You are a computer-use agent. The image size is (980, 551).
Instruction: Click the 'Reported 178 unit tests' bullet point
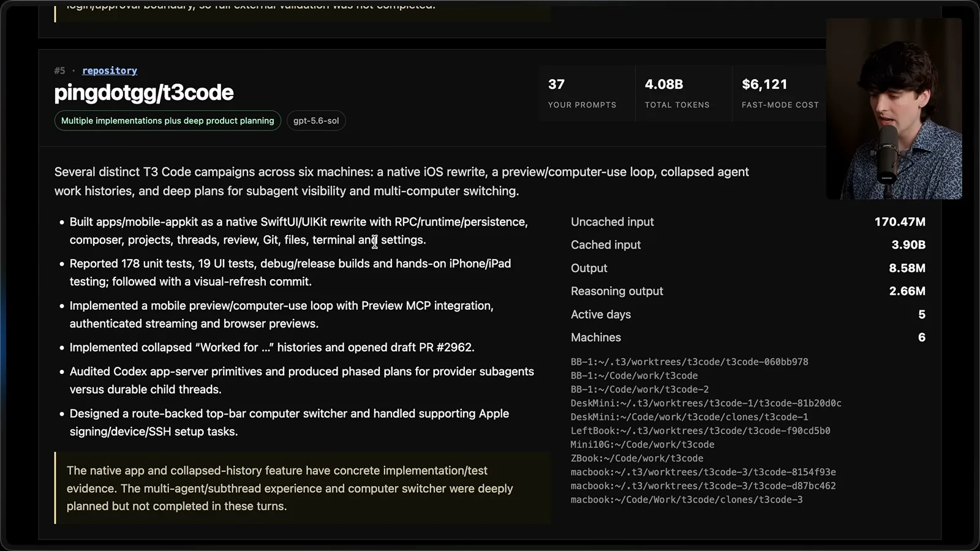(290, 272)
